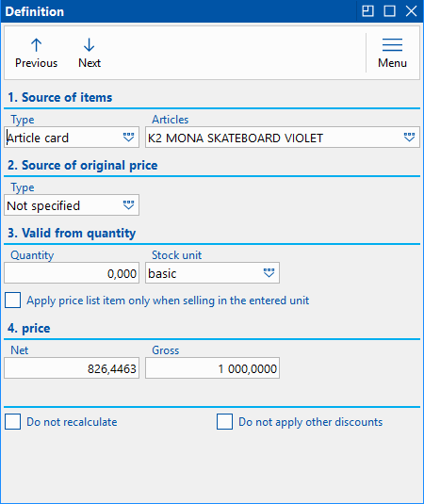This screenshot has height=504, width=424.
Task: Click the window docking icon in title bar
Action: (367, 11)
